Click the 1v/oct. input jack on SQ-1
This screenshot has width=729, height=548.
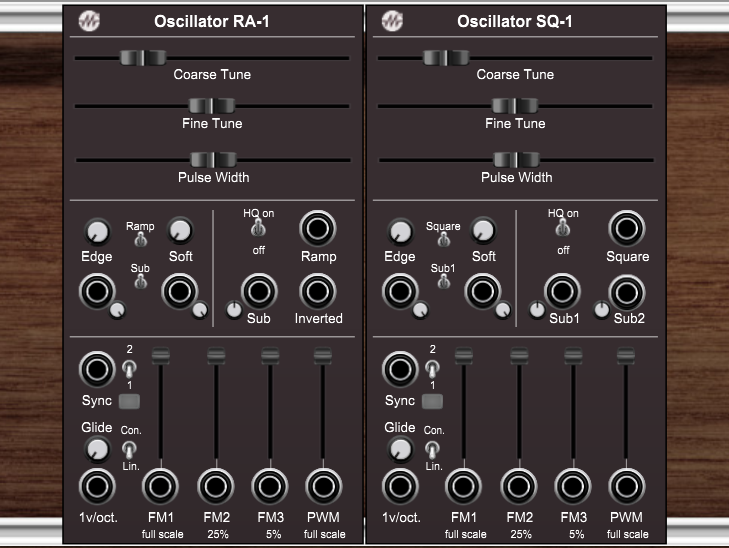(x=400, y=487)
